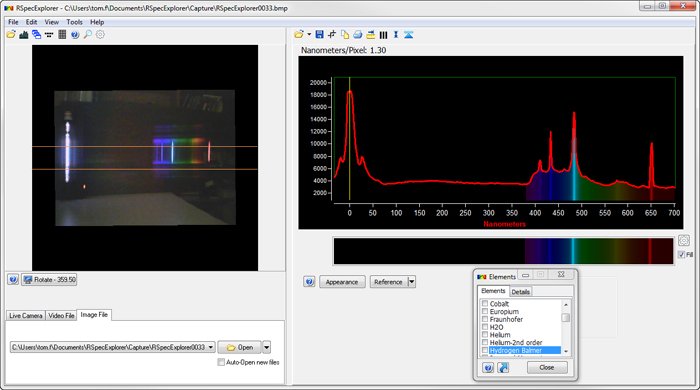Screen dimensions: 700x390
Task: Click Close in the Elements dialog
Action: click(x=547, y=368)
